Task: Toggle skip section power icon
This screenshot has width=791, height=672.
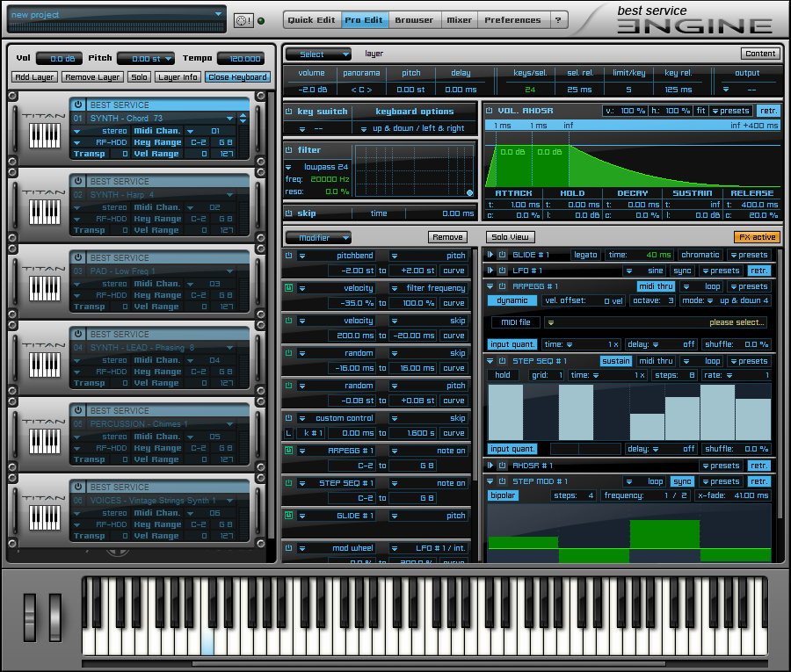Action: 289,213
